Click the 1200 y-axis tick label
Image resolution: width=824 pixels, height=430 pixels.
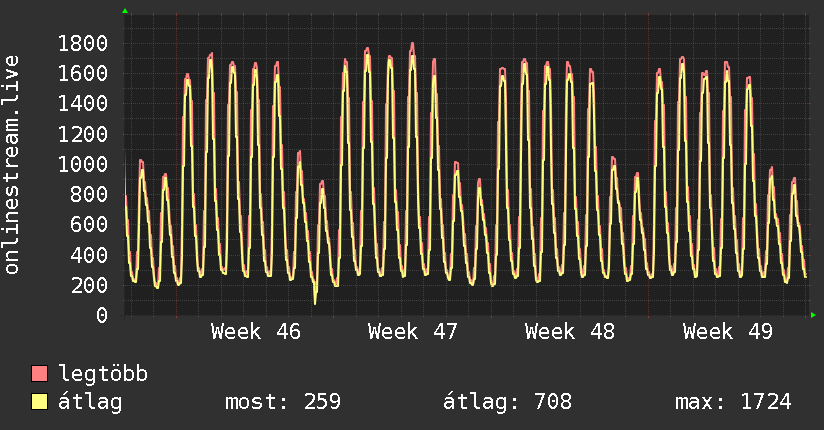pos(83,135)
